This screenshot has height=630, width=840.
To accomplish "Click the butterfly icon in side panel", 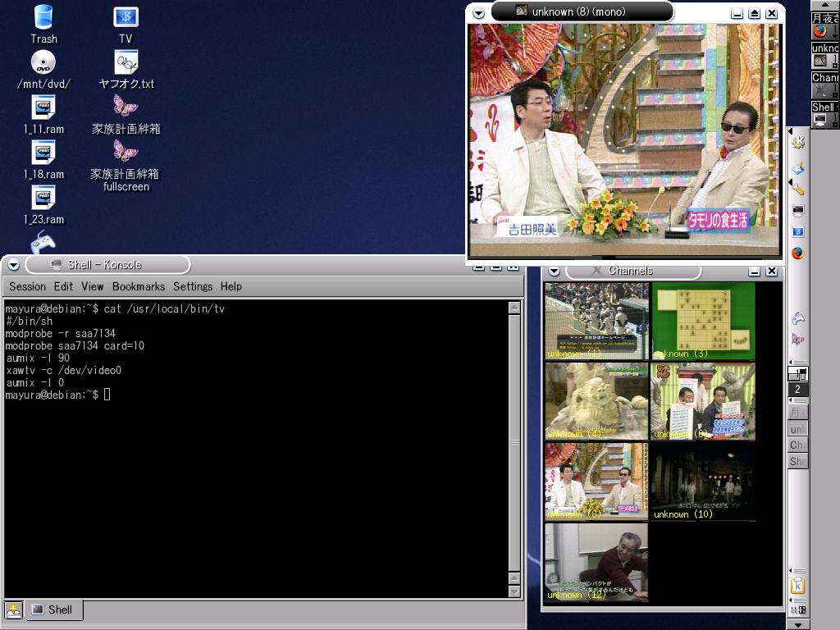I will [798, 339].
